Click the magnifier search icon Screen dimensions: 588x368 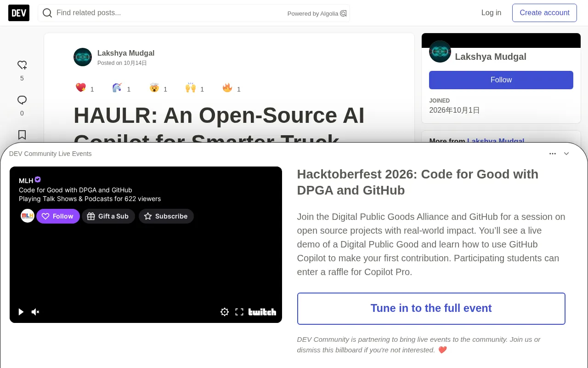[47, 13]
